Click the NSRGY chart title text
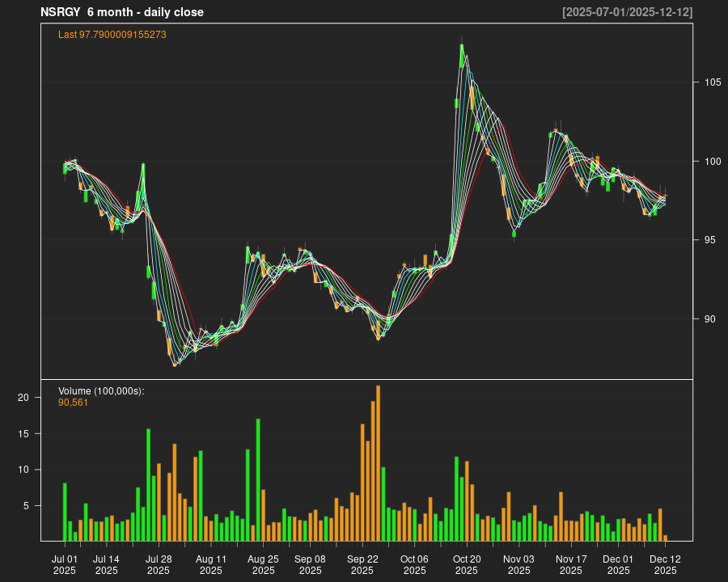 coord(122,12)
